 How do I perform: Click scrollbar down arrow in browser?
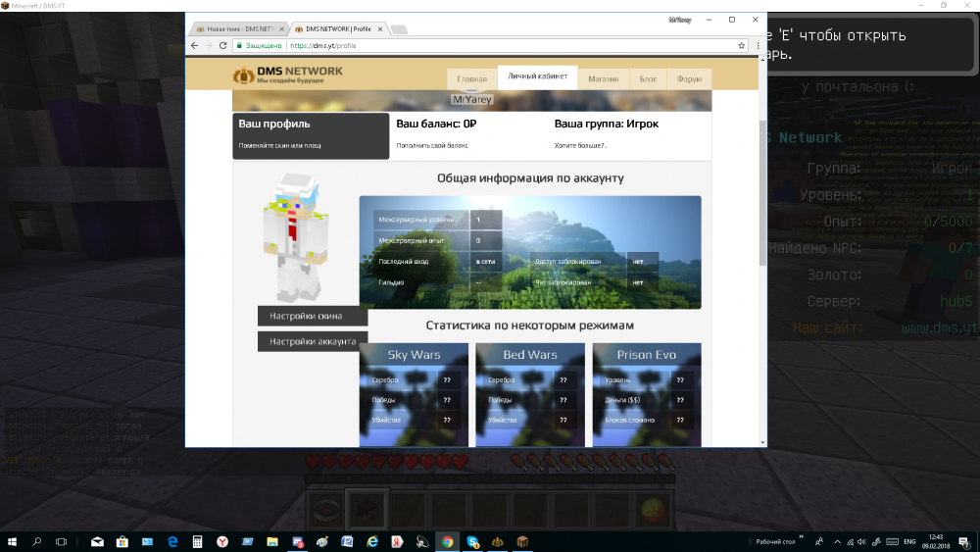coord(762,442)
